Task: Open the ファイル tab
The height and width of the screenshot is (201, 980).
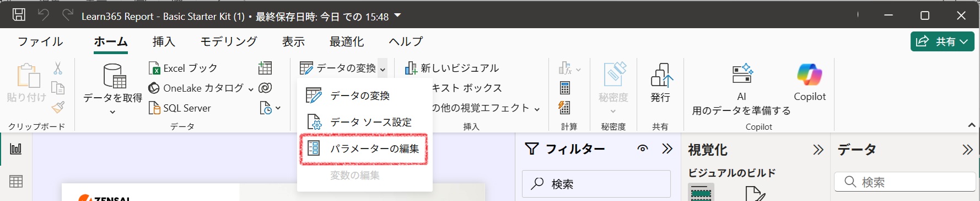Action: [x=40, y=41]
